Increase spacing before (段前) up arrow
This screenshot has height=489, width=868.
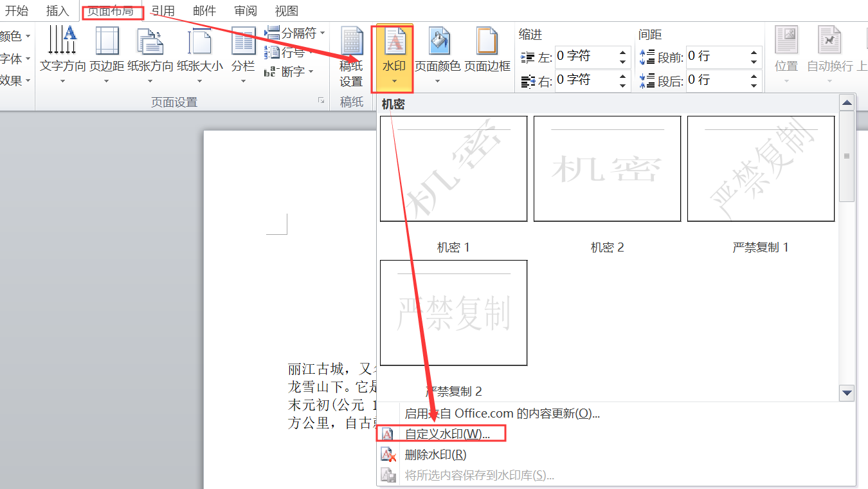coord(754,51)
